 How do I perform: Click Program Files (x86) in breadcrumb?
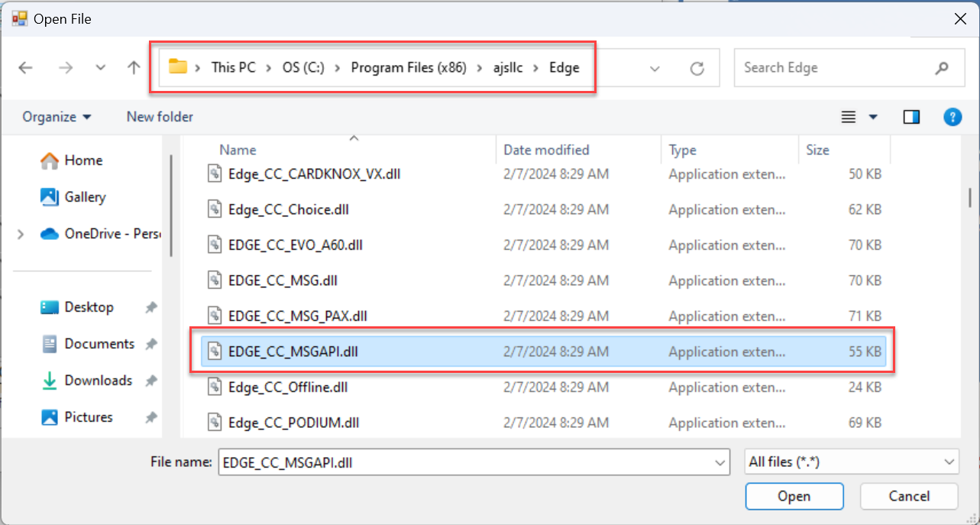pyautogui.click(x=408, y=68)
